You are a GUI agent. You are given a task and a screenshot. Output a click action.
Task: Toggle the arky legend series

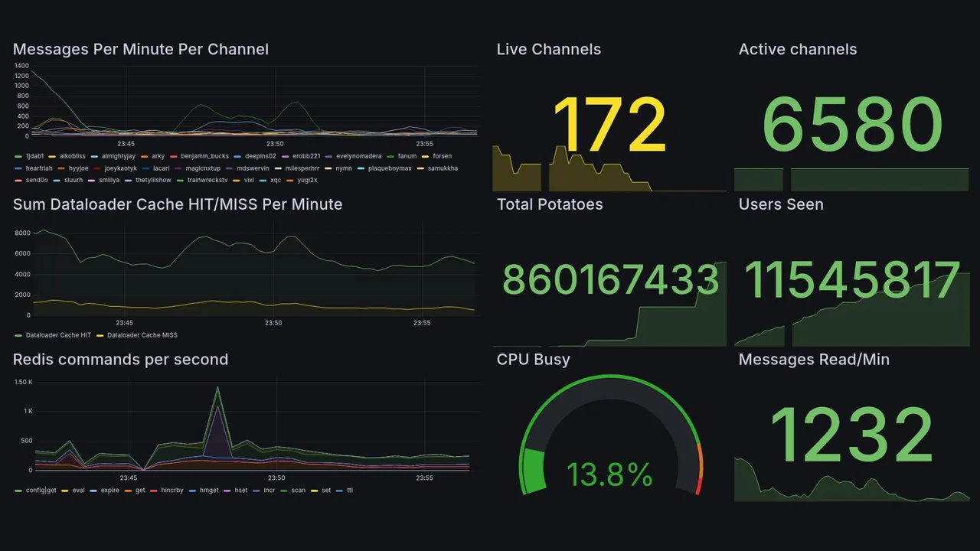tap(158, 156)
